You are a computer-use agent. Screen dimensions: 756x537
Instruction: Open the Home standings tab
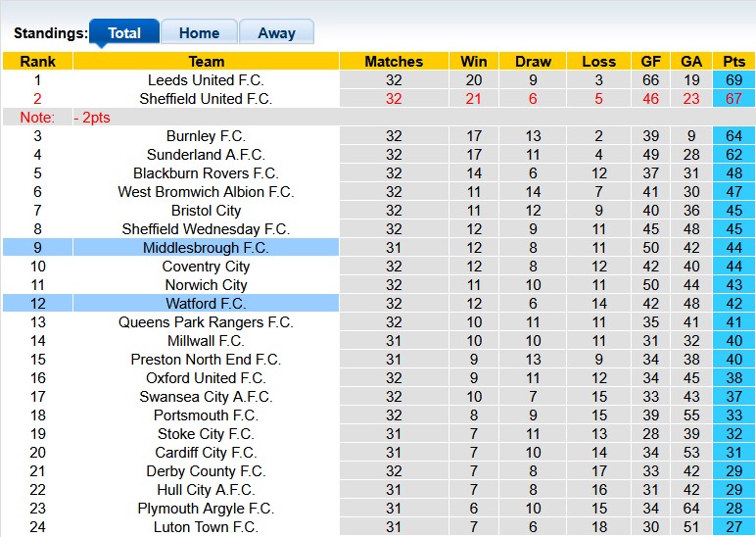click(199, 32)
